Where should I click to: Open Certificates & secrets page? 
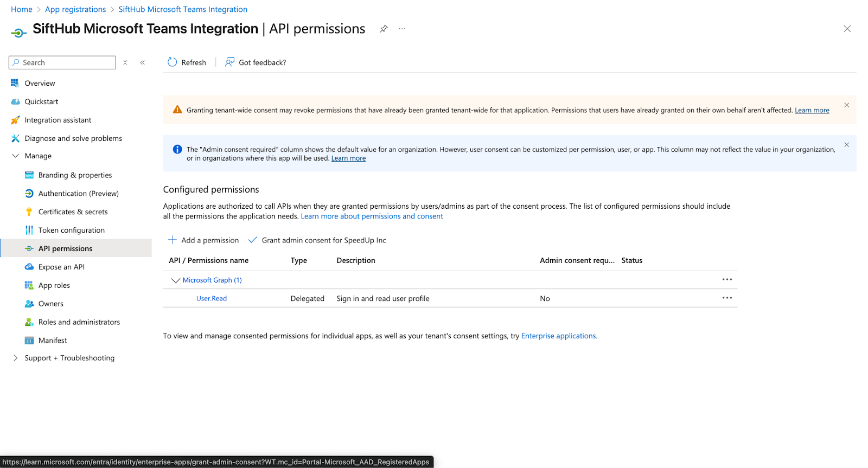tap(73, 212)
